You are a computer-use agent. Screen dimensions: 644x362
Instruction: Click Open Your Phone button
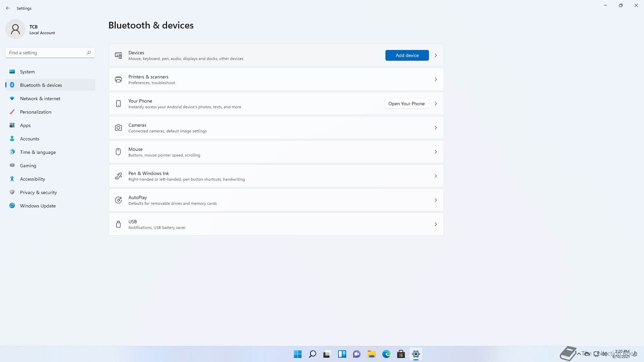(x=407, y=104)
